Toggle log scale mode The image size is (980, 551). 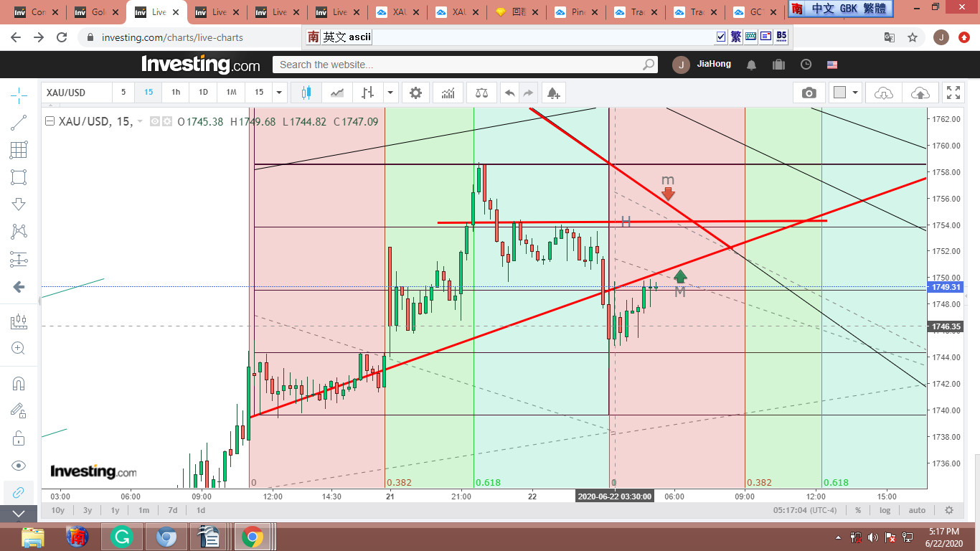885,510
